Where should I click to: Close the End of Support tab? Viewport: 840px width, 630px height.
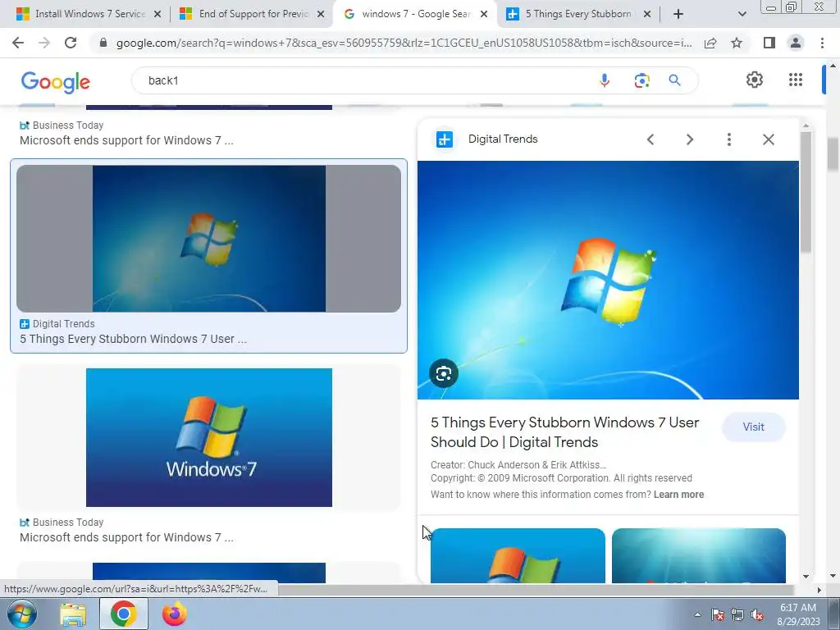pos(321,14)
